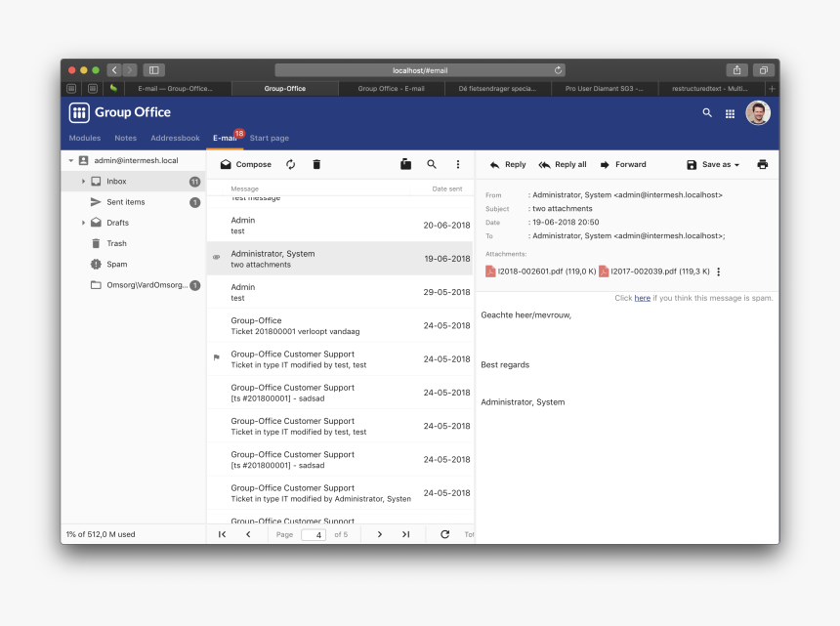
Task: Open the message list more-options menu
Action: pos(458,165)
